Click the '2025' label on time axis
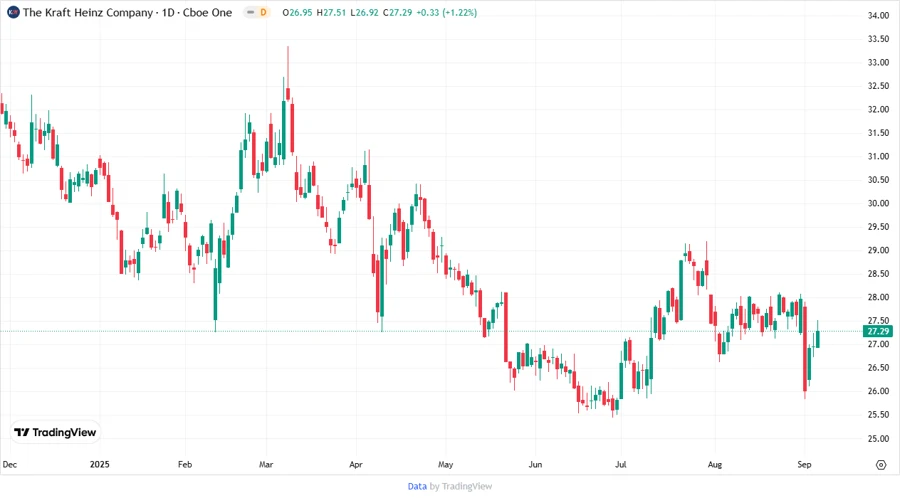This screenshot has height=498, width=900. 99,465
